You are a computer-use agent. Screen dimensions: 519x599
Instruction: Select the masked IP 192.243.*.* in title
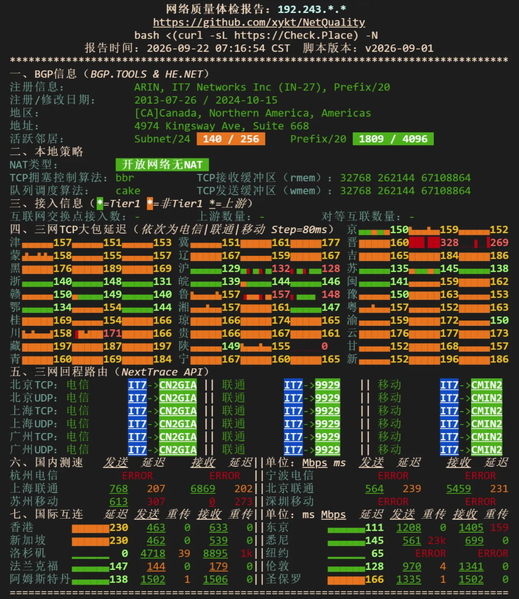(x=312, y=9)
